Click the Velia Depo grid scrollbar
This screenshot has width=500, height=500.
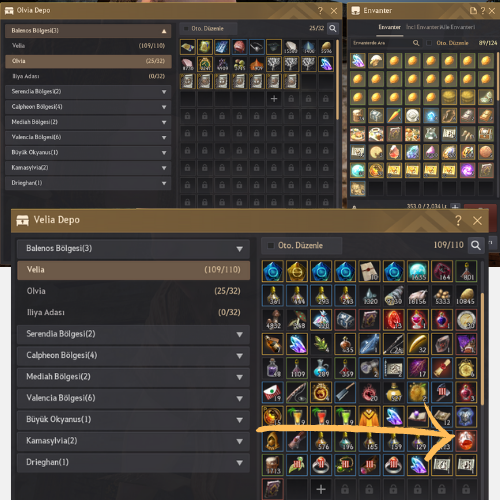[x=482, y=348]
